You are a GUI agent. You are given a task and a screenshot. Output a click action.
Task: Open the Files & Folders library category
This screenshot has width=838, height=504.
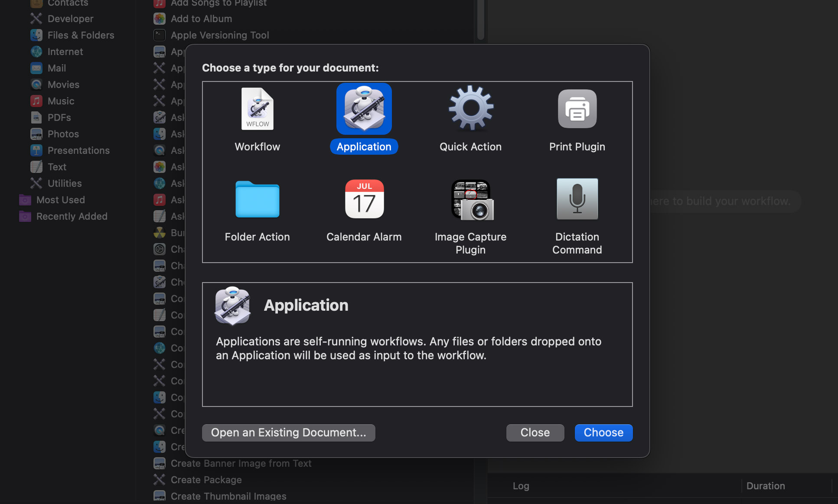[x=72, y=35]
